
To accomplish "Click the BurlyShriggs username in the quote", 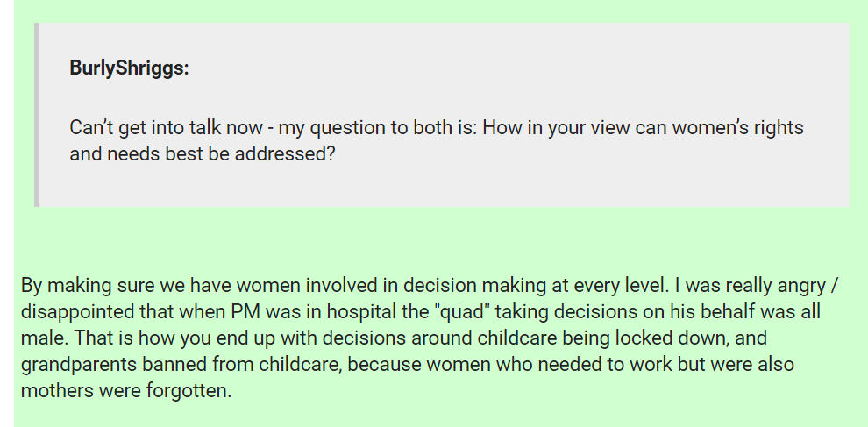I will [x=129, y=68].
